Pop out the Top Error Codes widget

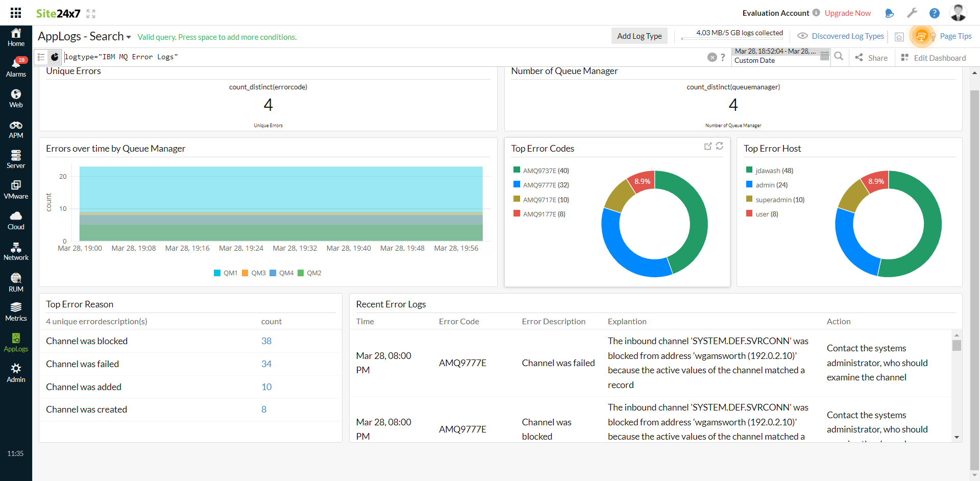(x=707, y=147)
